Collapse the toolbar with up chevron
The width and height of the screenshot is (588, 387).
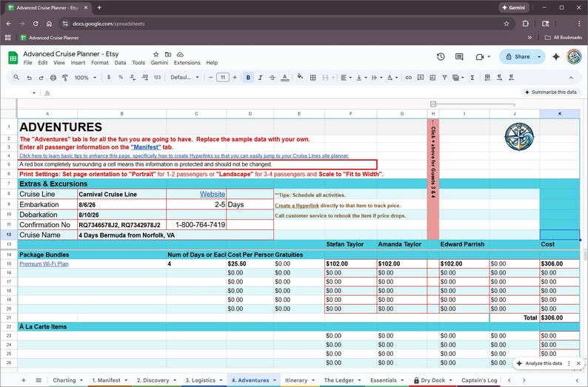(571, 78)
